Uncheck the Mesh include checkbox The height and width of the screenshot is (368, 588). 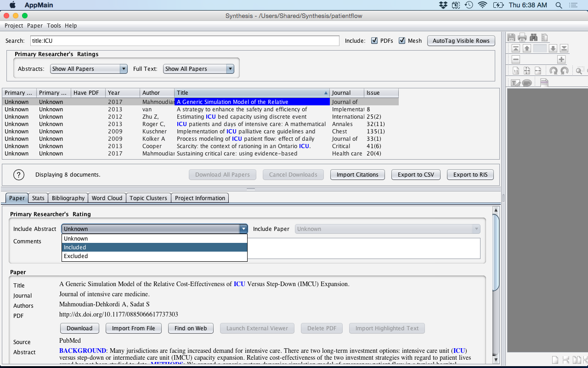(402, 40)
